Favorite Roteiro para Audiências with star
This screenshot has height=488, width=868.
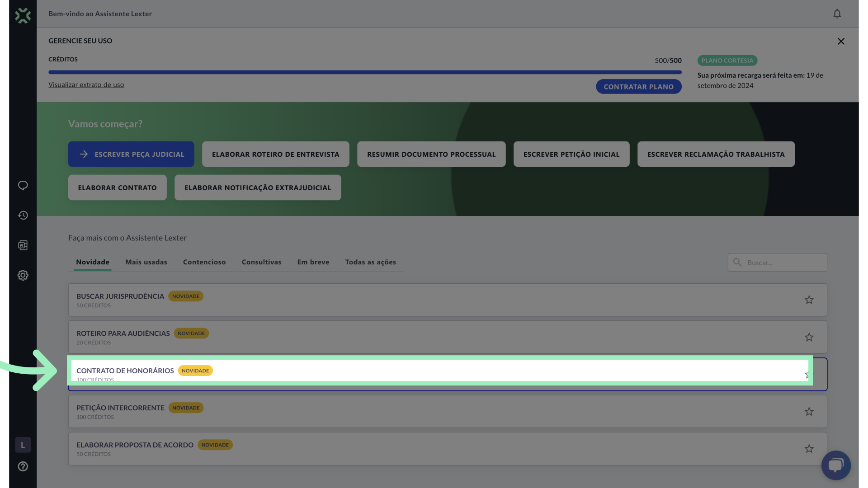(x=809, y=337)
